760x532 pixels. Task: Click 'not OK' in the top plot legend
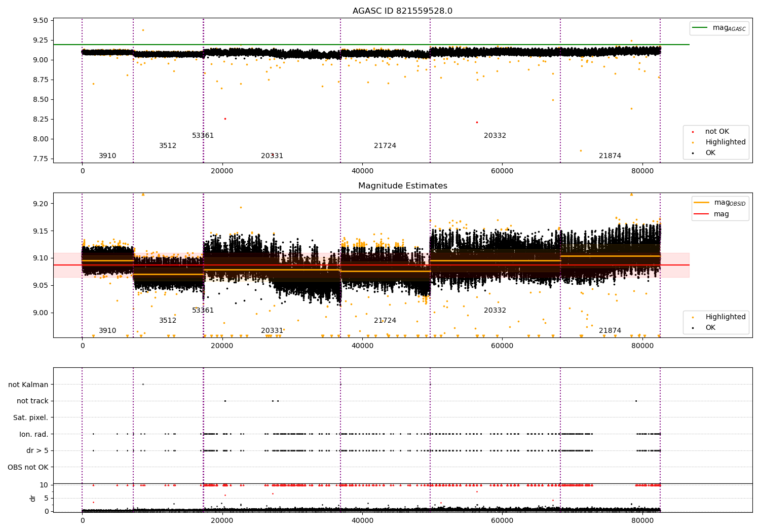[717, 132]
